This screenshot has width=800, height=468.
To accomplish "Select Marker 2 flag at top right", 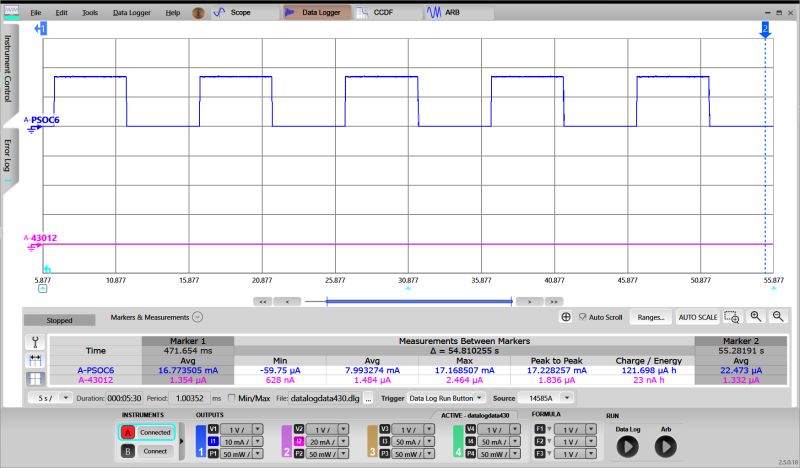I will (x=765, y=30).
